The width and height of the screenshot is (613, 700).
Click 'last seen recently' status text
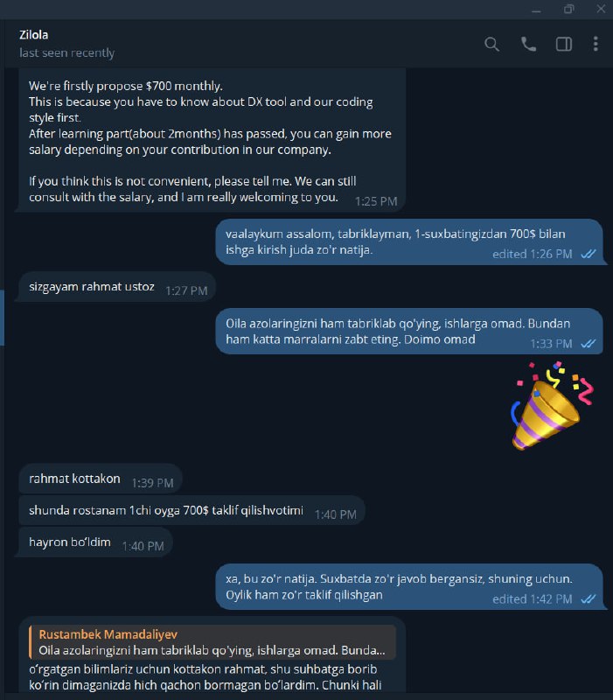[67, 52]
